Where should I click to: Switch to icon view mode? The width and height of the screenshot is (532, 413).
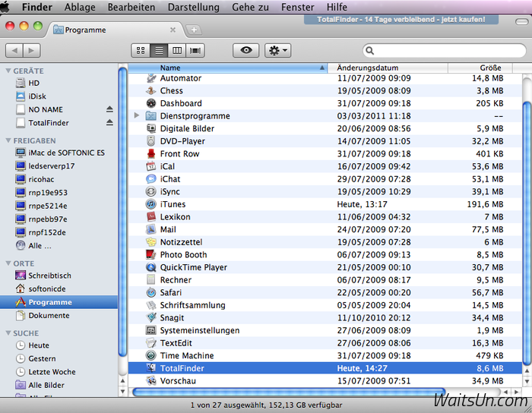[x=140, y=50]
